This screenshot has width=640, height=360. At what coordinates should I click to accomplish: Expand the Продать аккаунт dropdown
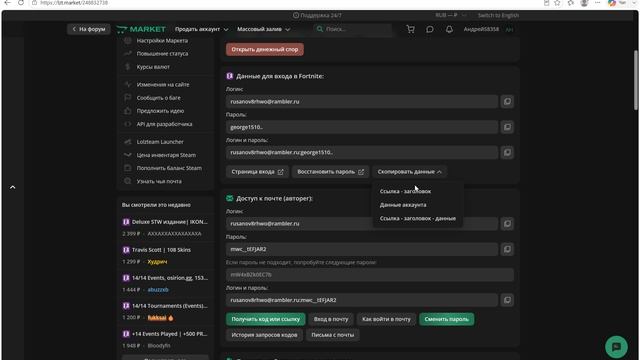tap(201, 29)
